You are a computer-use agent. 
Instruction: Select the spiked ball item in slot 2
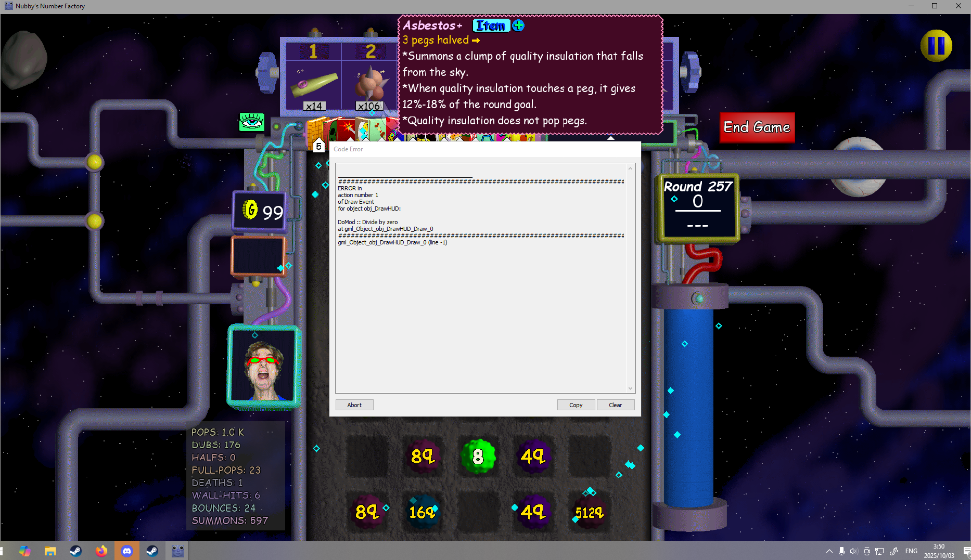[x=370, y=83]
